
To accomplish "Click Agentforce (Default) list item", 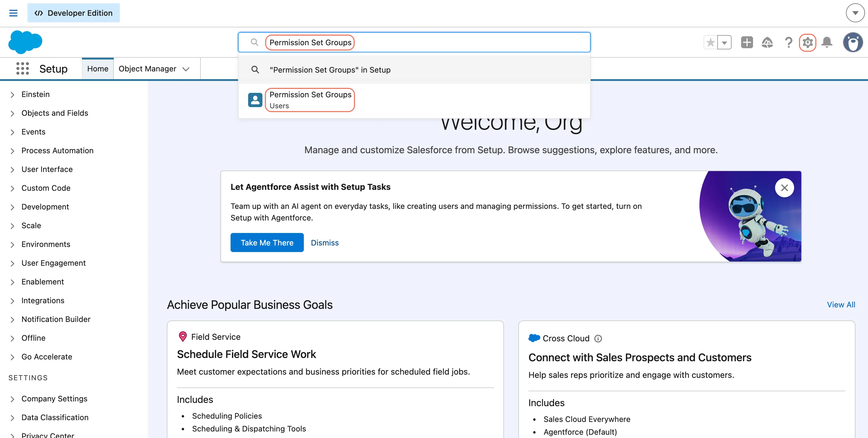I will [580, 432].
